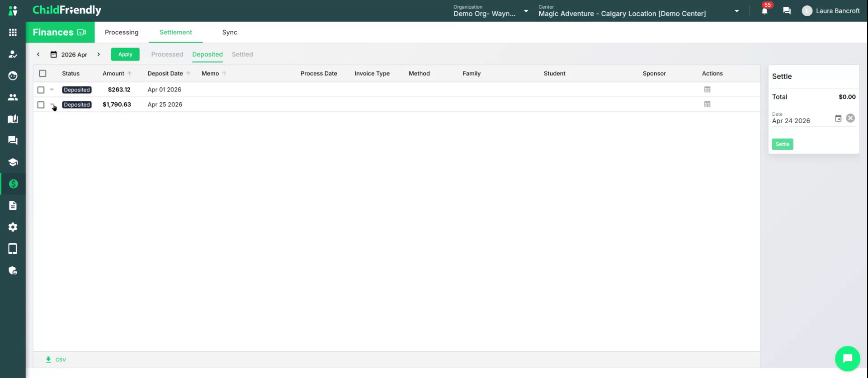Click the Invoice Type column header

pos(372,73)
